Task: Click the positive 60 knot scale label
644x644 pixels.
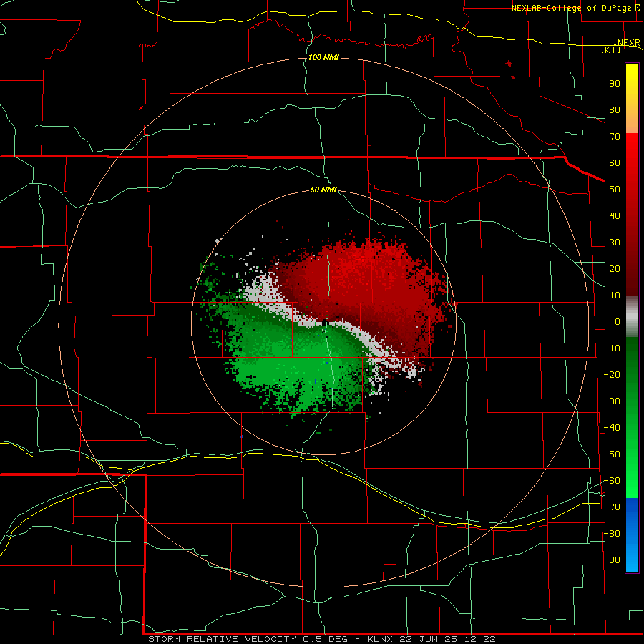Action: pos(615,163)
